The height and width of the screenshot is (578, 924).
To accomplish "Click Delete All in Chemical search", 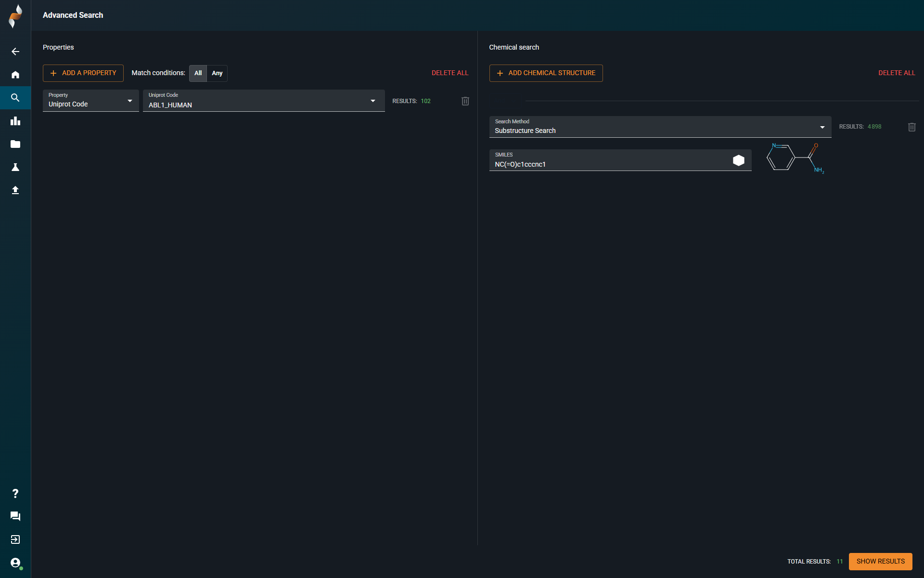I will coord(896,73).
